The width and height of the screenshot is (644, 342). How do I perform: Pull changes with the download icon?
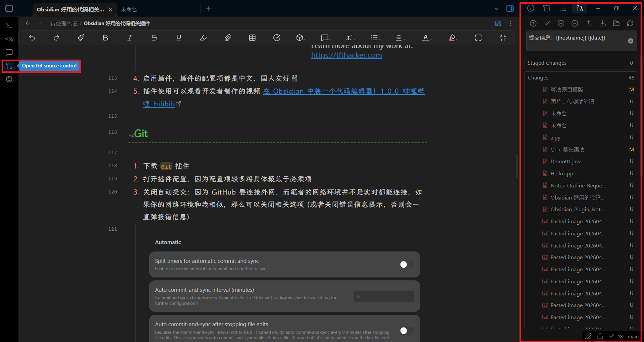(602, 23)
